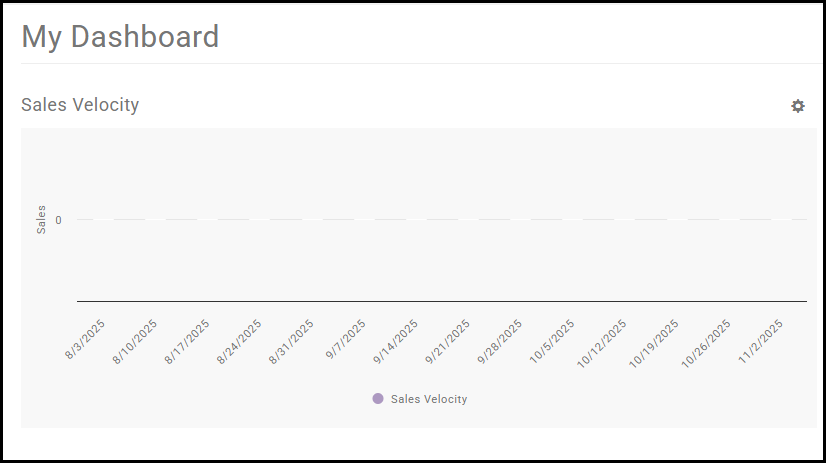The image size is (826, 463).
Task: Choose the 9/21/2025 axis label
Action: (447, 341)
